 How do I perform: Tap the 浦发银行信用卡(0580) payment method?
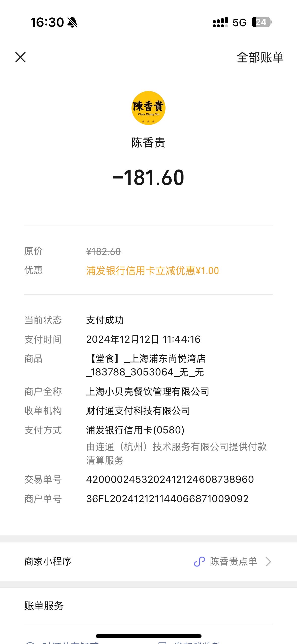click(135, 430)
